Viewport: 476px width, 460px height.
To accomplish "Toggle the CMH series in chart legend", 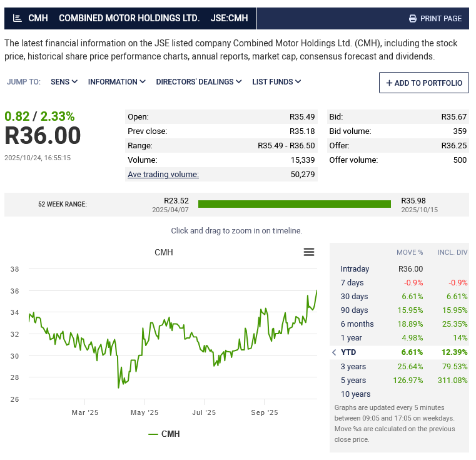I will pos(164,434).
